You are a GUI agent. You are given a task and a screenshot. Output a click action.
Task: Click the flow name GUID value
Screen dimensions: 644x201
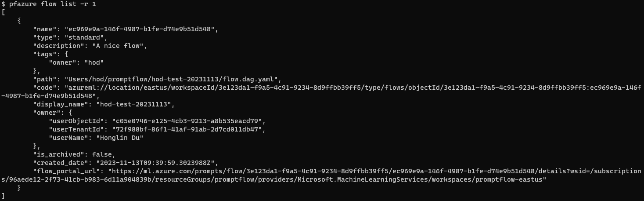141,29
